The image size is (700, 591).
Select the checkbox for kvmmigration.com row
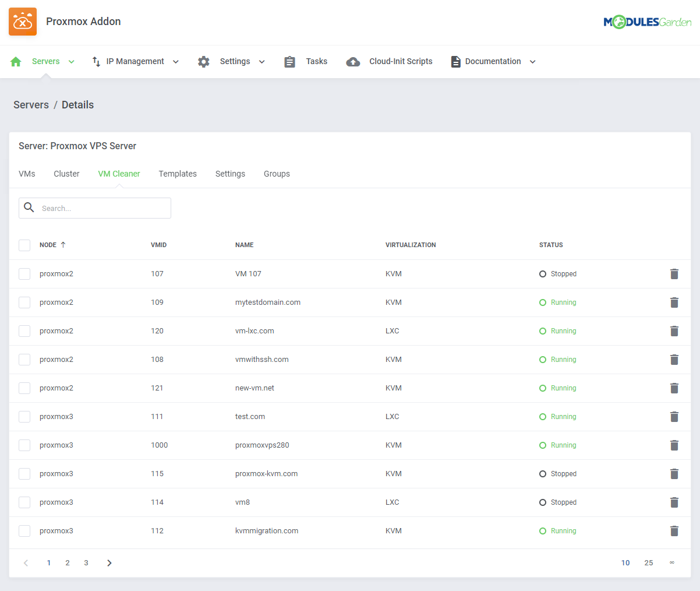coord(24,531)
